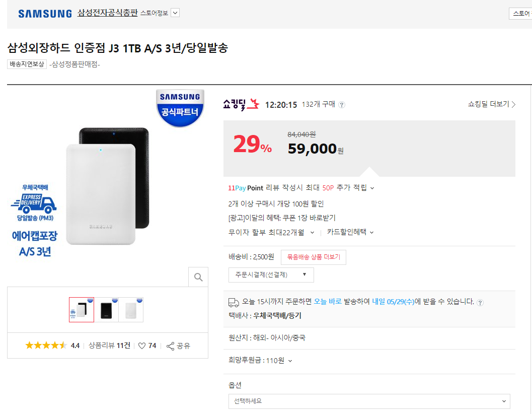Select the white hard drive thumbnail
The width and height of the screenshot is (532, 414).
click(130, 310)
